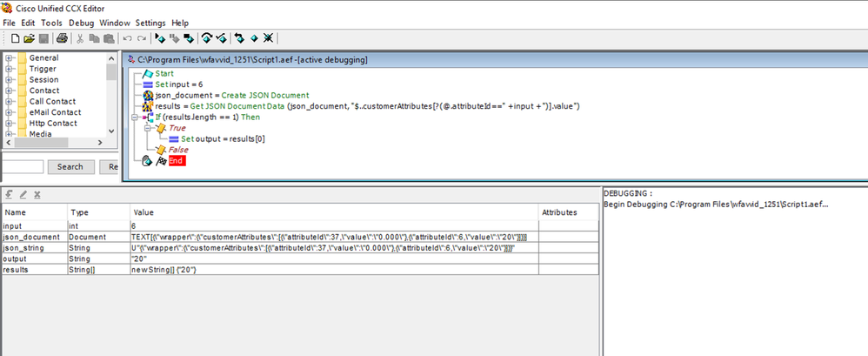Screen dimensions: 868x356
Task: Click the Value column header
Action: click(334, 212)
